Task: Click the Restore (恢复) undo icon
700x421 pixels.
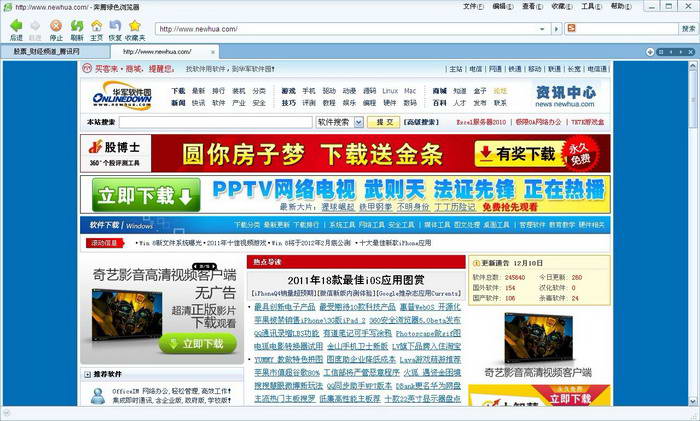Action: [115, 25]
